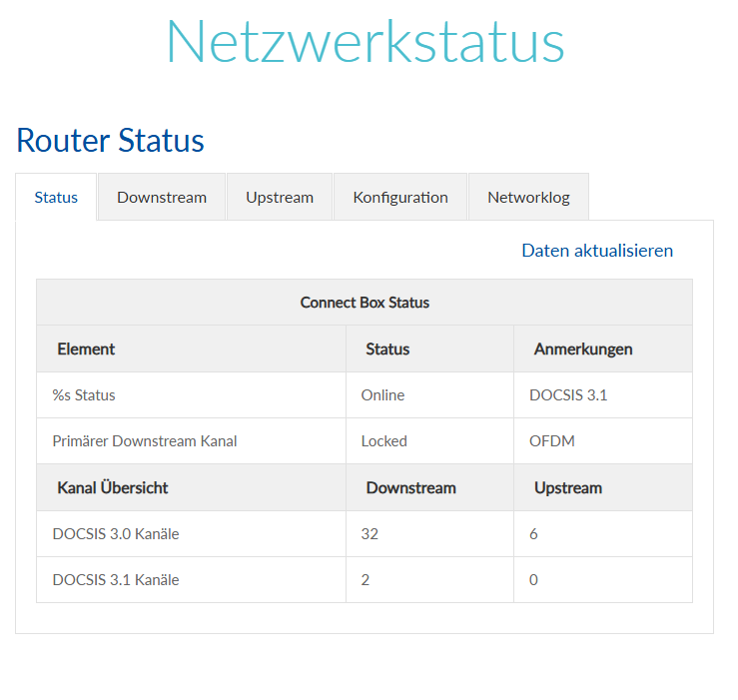Select the Online status value cell

(x=382, y=395)
